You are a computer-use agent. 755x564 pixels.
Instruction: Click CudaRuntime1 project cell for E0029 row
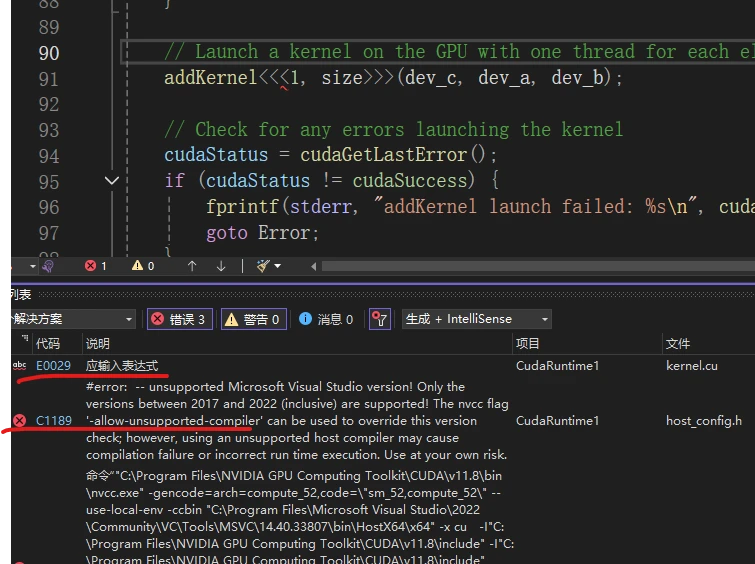tap(558, 366)
